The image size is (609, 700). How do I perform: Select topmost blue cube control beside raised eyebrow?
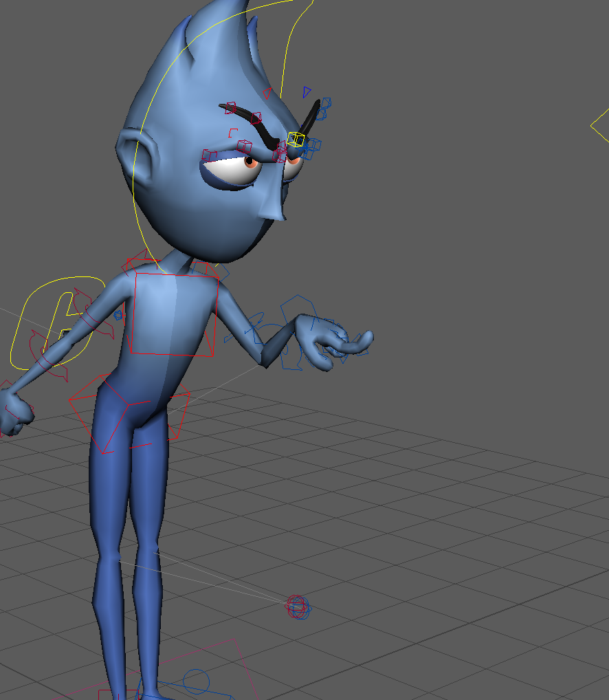pos(326,103)
